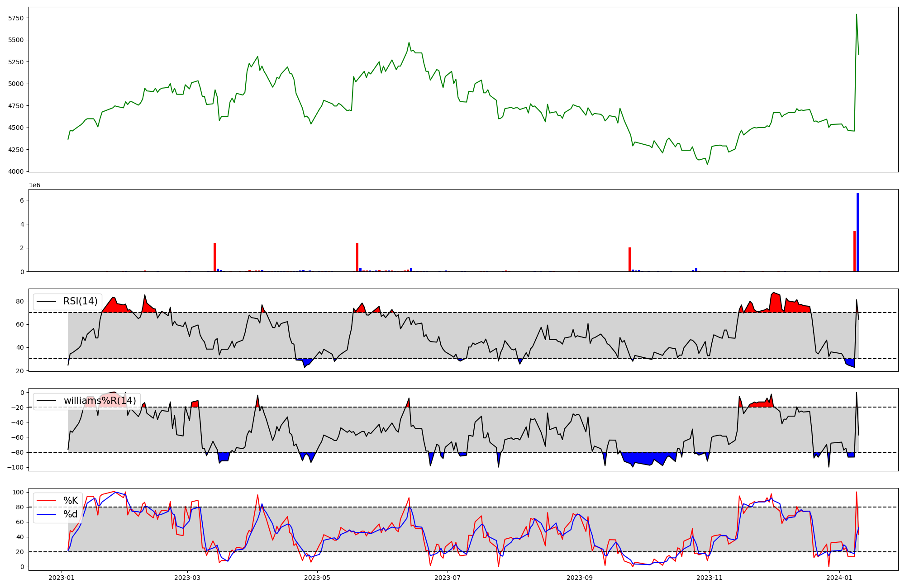Click the 80 tick on the RSI axis
The height and width of the screenshot is (588, 905).
click(x=20, y=301)
